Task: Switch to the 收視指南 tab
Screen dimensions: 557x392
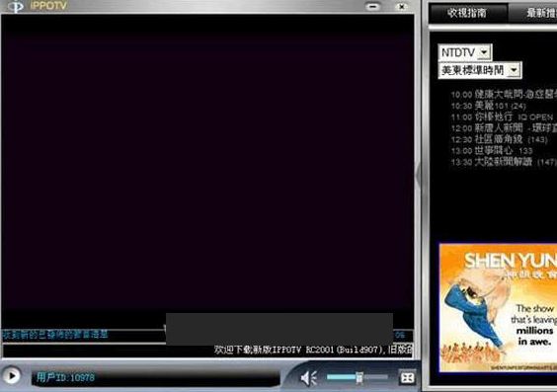Action: coord(467,13)
